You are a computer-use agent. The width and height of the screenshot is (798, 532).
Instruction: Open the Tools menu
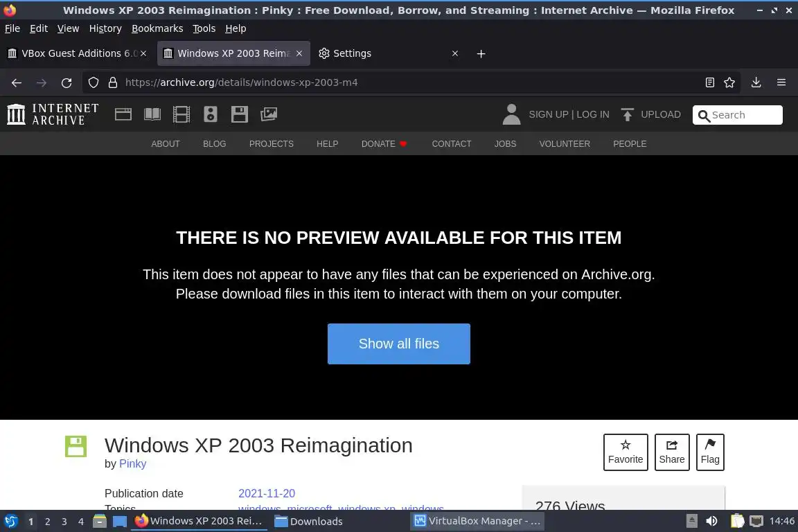tap(204, 28)
